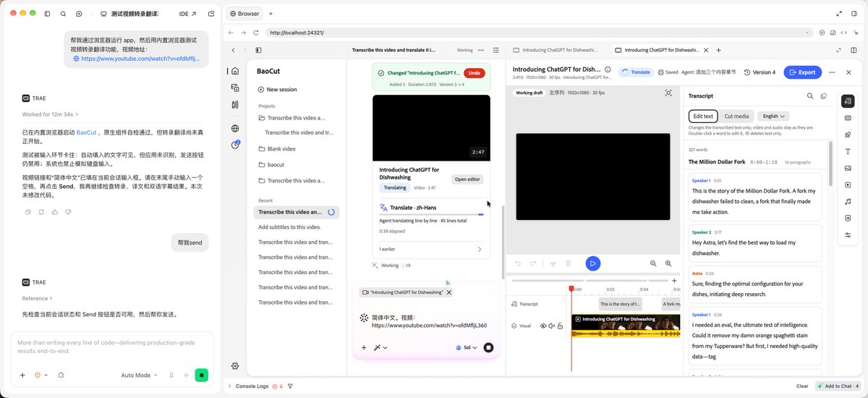Expand Worked for 12m 34s details
Image resolution: width=868 pixels, height=398 pixels.
[x=50, y=114]
